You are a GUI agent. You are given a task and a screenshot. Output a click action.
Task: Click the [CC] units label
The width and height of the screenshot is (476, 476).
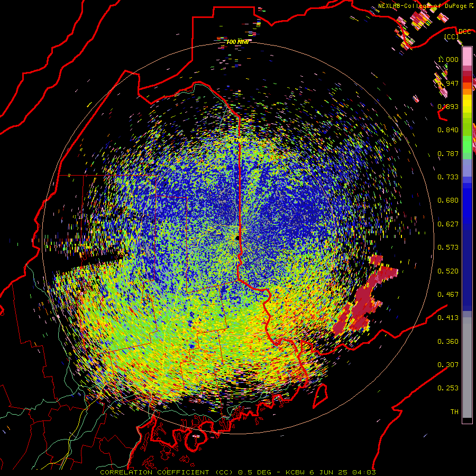click(451, 36)
